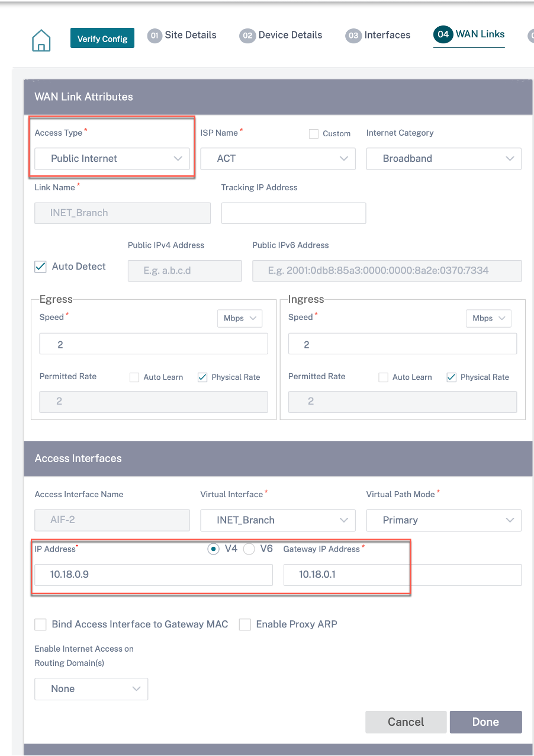Click the Access Interface Name field AIF-2
This screenshot has width=534, height=756.
112,520
